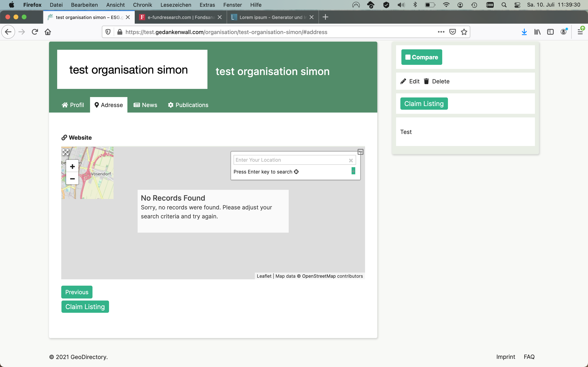
Task: Open the Publications tab
Action: [x=188, y=105]
